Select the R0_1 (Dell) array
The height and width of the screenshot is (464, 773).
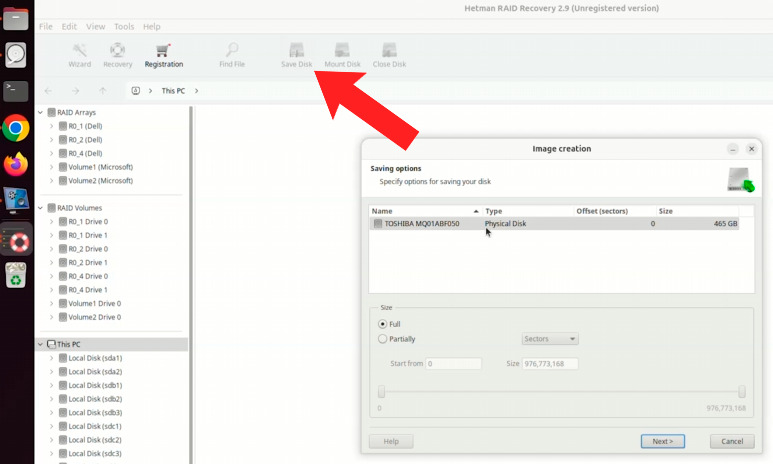(85, 126)
